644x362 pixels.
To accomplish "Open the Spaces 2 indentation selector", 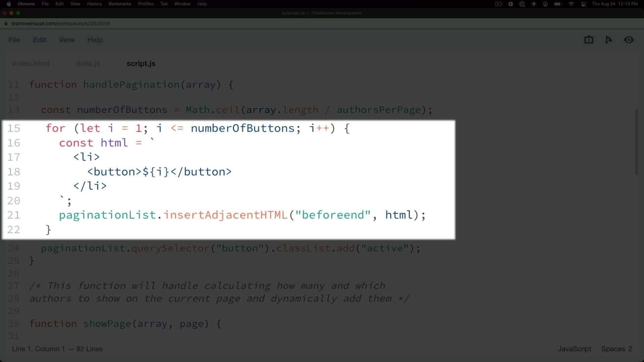I will (x=617, y=349).
